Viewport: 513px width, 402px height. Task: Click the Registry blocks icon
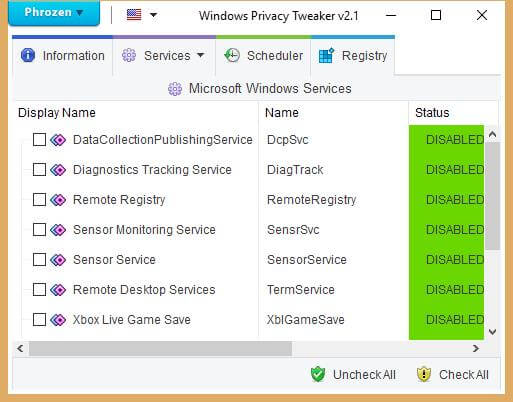(x=326, y=55)
